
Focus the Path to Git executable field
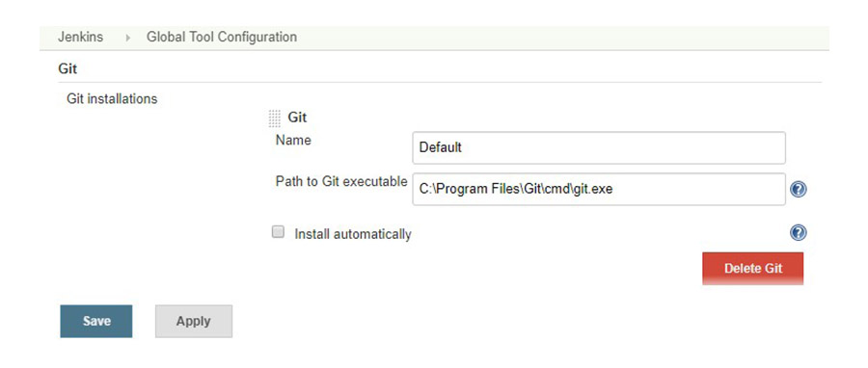click(598, 189)
